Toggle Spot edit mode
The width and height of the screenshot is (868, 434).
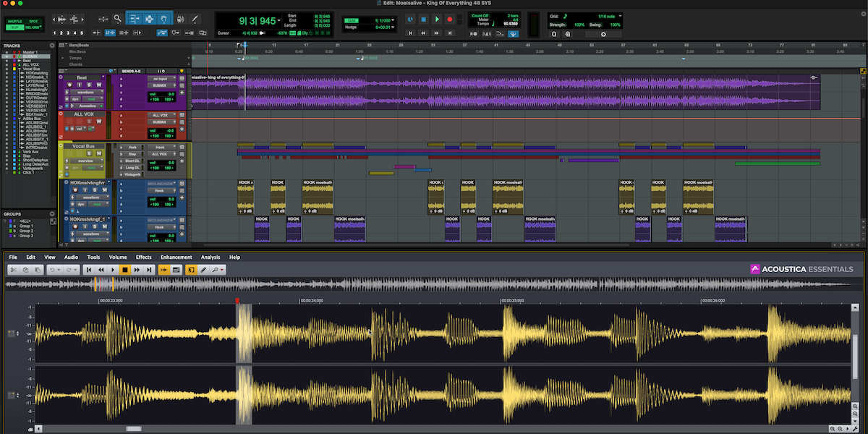33,22
